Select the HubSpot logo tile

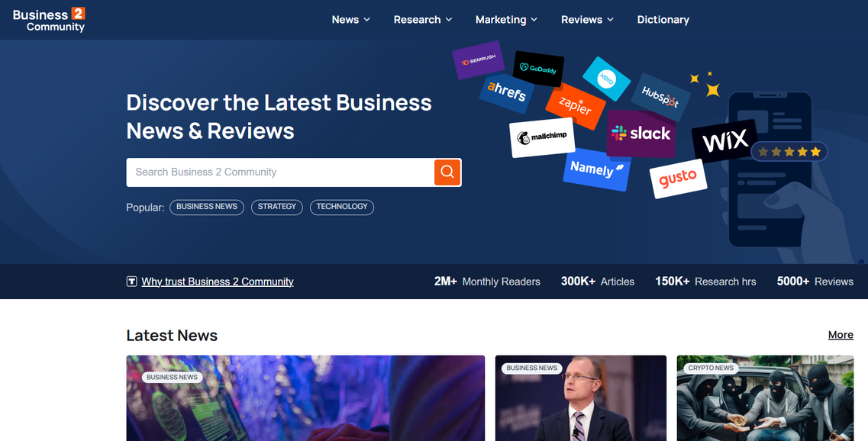click(x=660, y=95)
